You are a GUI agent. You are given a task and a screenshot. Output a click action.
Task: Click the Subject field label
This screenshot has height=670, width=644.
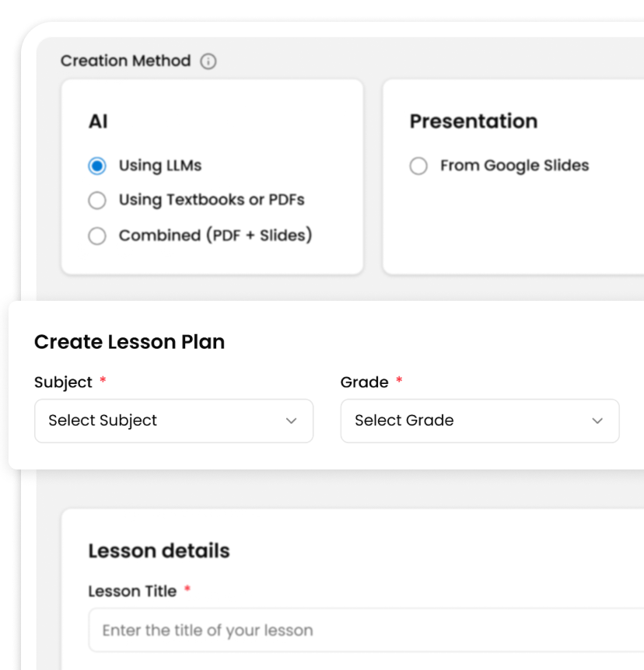(x=63, y=382)
